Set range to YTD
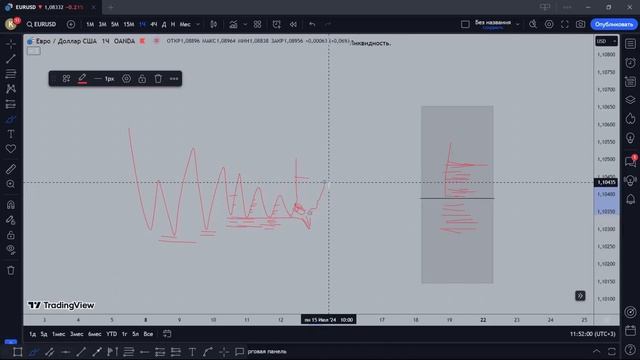The height and width of the screenshot is (360, 640). pos(111,334)
